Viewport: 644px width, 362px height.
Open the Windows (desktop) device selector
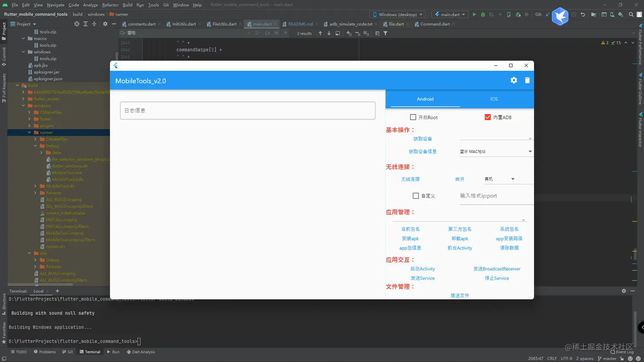click(x=398, y=14)
